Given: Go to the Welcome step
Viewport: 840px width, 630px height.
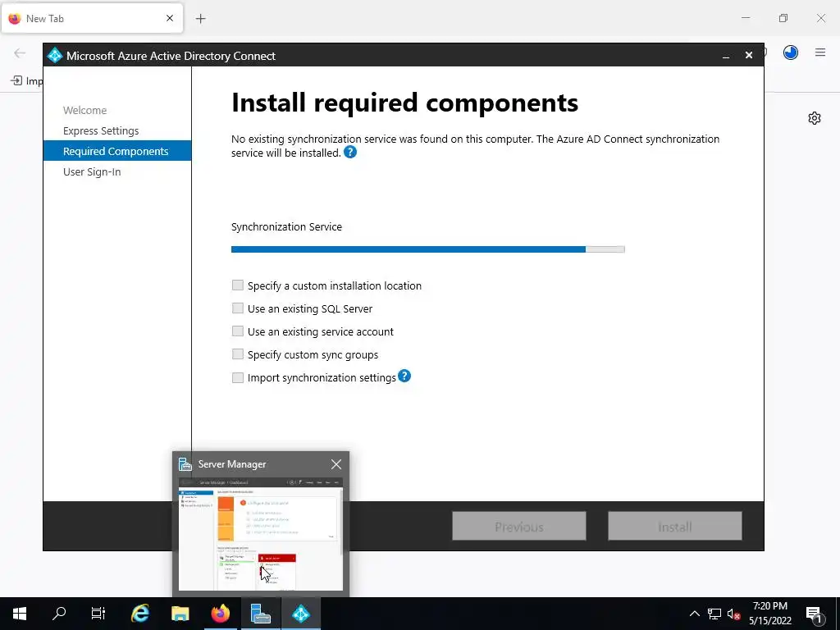Looking at the screenshot, I should pyautogui.click(x=84, y=111).
